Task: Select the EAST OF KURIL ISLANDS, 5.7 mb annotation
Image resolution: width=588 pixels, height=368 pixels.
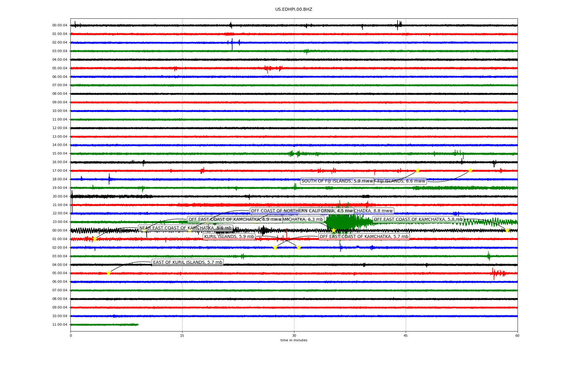Action: [x=188, y=263]
